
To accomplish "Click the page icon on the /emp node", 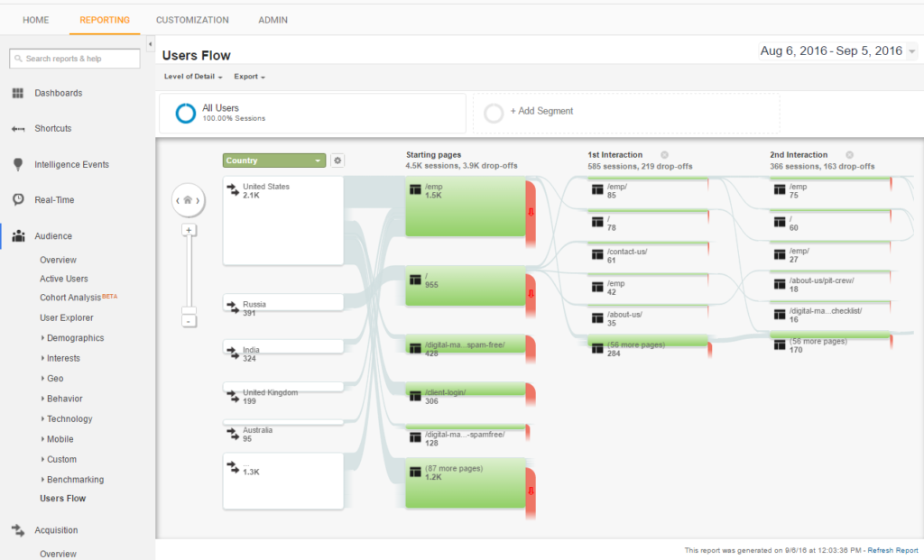I will click(x=417, y=190).
